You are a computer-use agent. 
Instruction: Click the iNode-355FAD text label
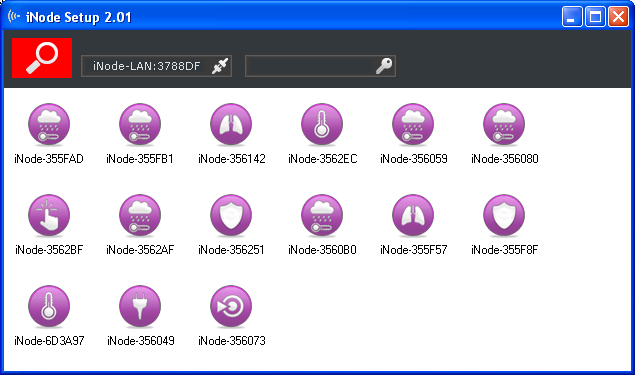coord(49,159)
